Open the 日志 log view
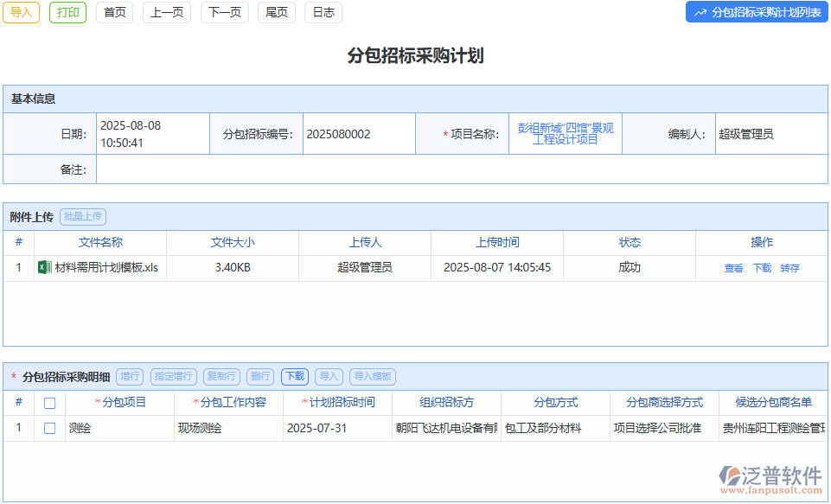831x504 pixels. 323,13
